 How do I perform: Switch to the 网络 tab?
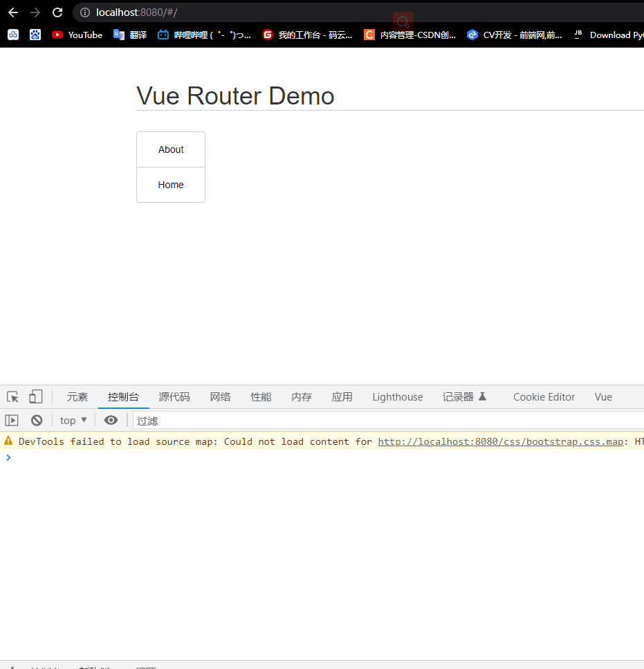(x=220, y=397)
